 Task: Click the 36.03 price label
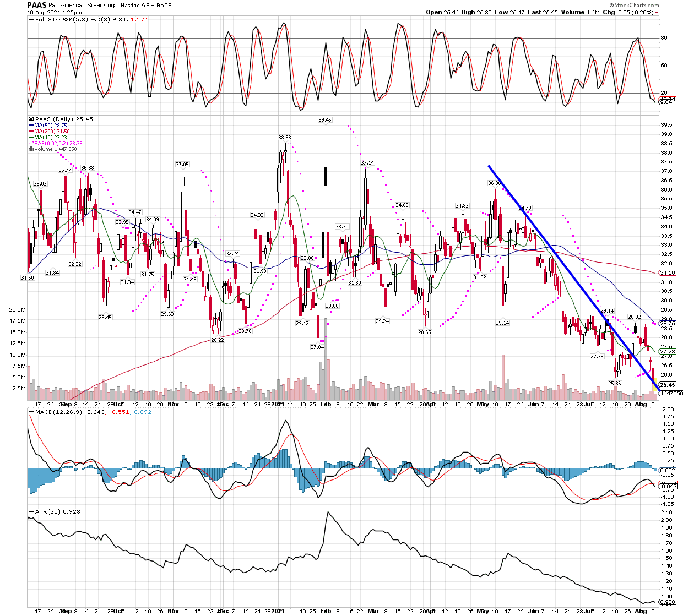point(40,184)
